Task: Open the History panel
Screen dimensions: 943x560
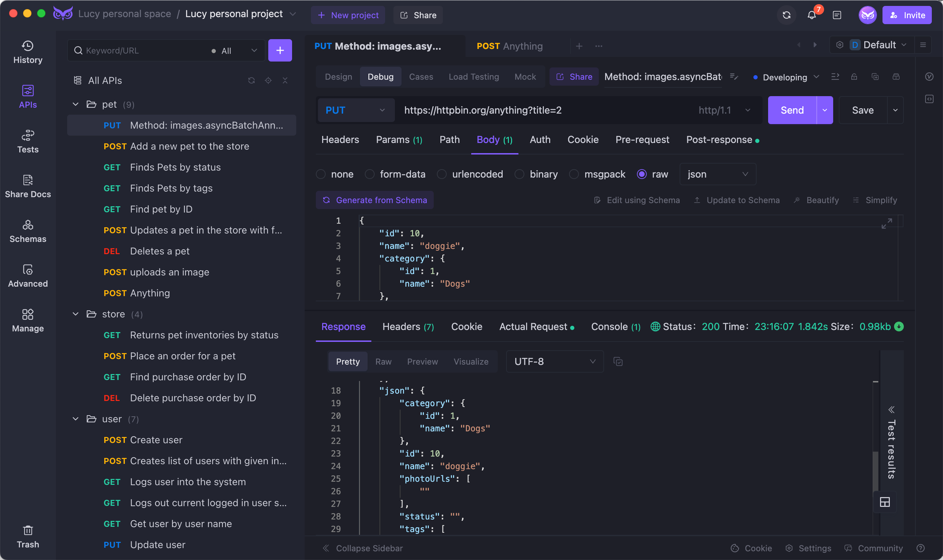Action: pos(28,52)
